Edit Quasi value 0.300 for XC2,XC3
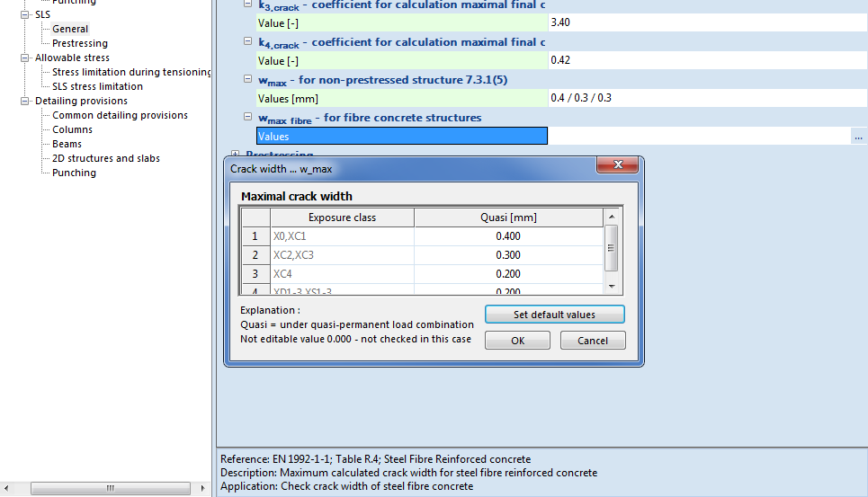Image resolution: width=868 pixels, height=497 pixels. click(508, 255)
